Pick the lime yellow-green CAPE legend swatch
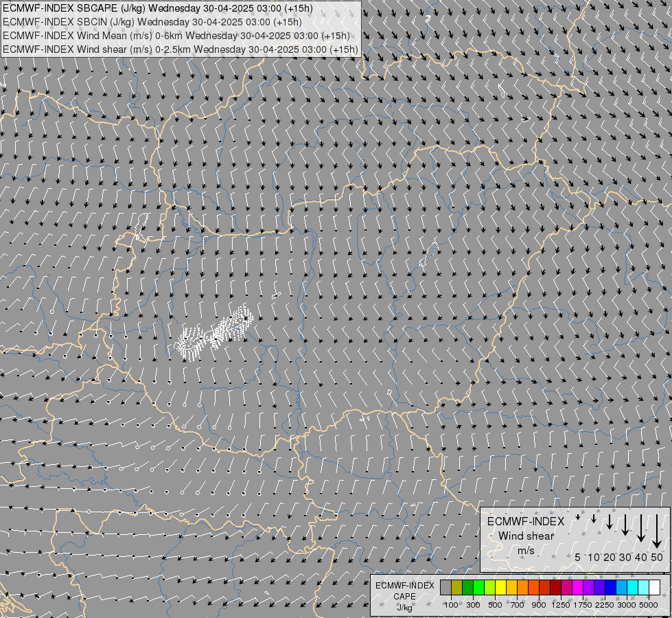This screenshot has width=672, height=618. pyautogui.click(x=490, y=587)
